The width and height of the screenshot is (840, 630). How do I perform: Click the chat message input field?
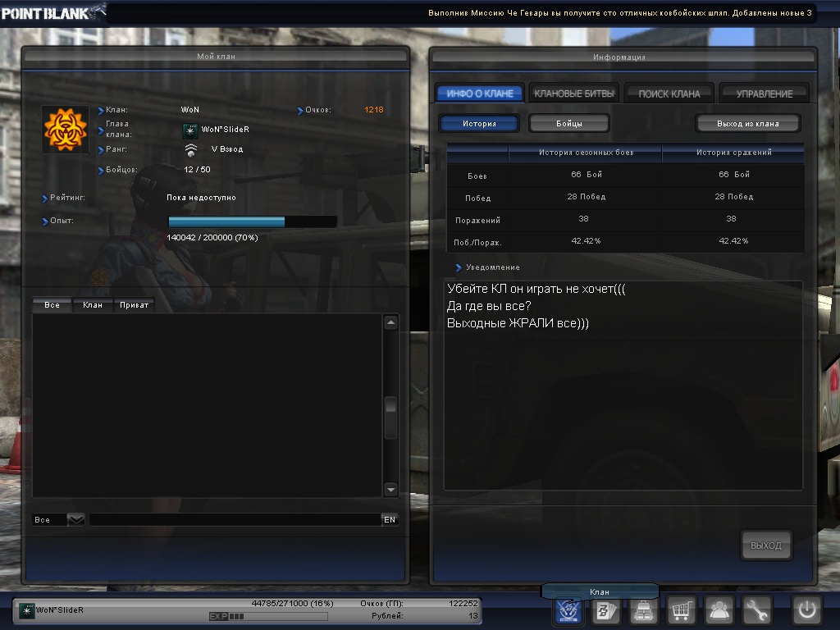click(x=235, y=519)
